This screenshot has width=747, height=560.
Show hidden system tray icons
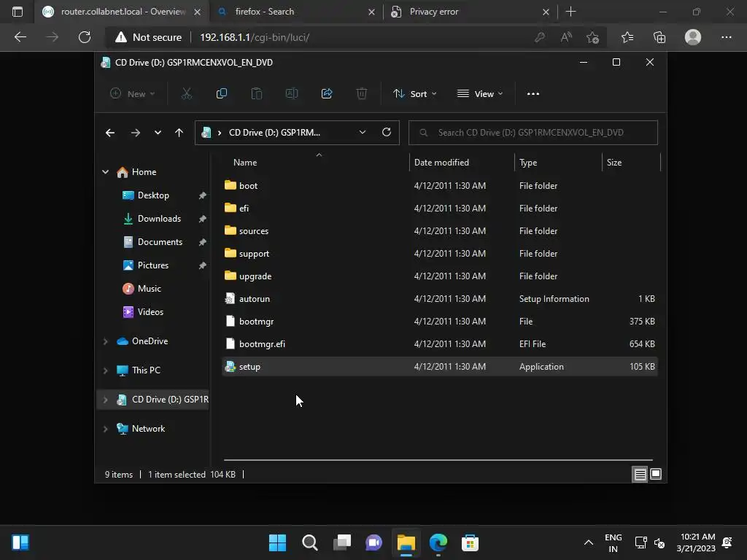click(x=589, y=542)
